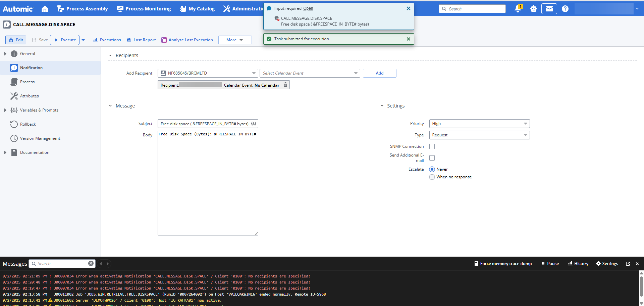Click the Execute button
This screenshot has height=306, width=644.
coord(65,40)
